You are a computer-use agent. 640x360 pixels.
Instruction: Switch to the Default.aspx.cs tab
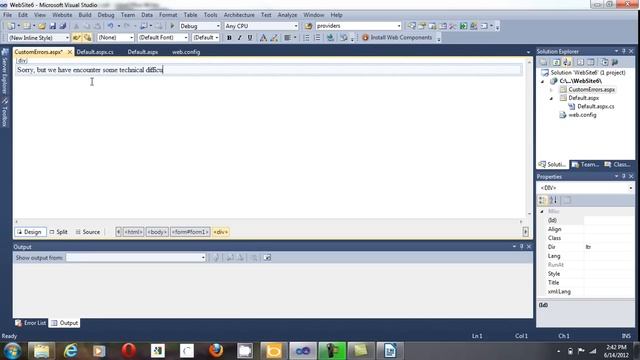(95, 52)
